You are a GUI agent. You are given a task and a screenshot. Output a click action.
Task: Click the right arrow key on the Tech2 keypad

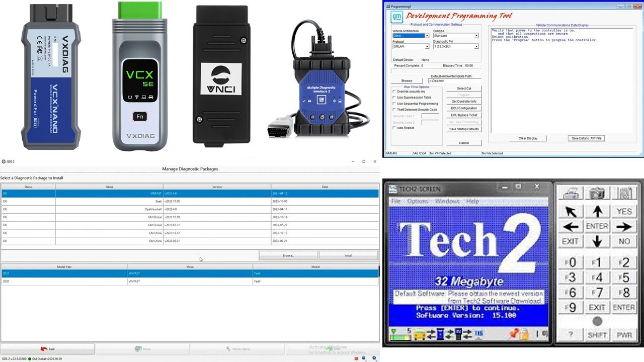coord(624,226)
